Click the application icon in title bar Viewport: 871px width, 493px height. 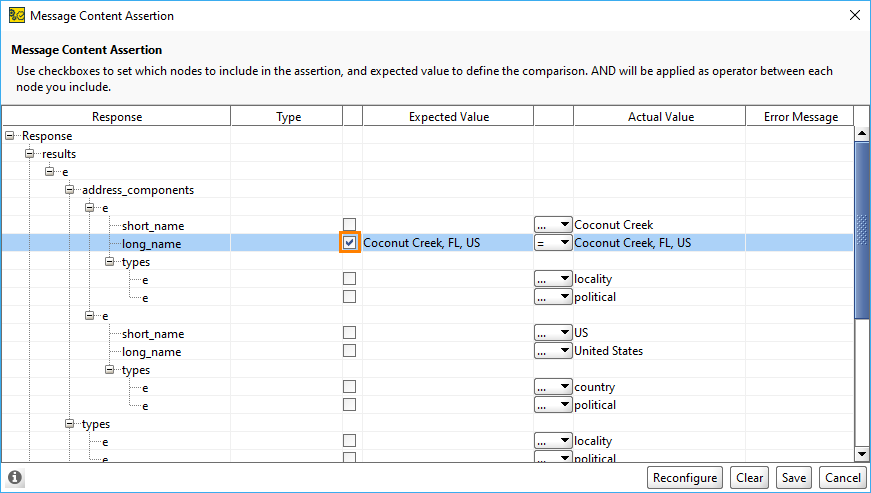pos(16,15)
